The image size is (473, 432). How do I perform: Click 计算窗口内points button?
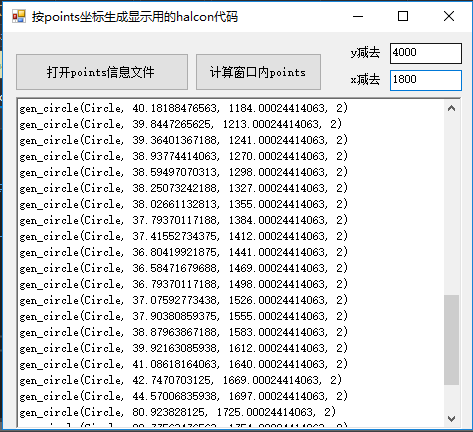click(258, 72)
